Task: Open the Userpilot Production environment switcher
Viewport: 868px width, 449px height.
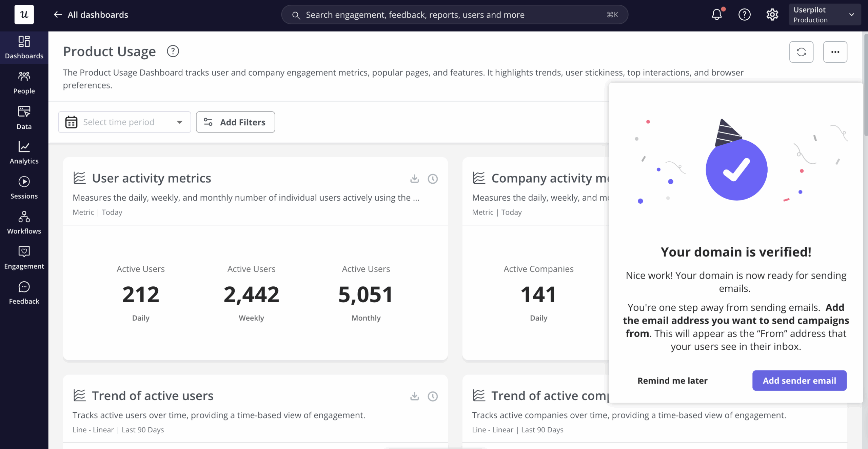Action: [824, 15]
